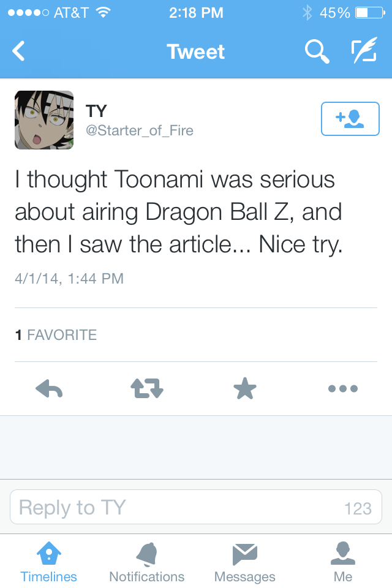Open the Notifications tab
The width and height of the screenshot is (392, 588).
pyautogui.click(x=146, y=562)
